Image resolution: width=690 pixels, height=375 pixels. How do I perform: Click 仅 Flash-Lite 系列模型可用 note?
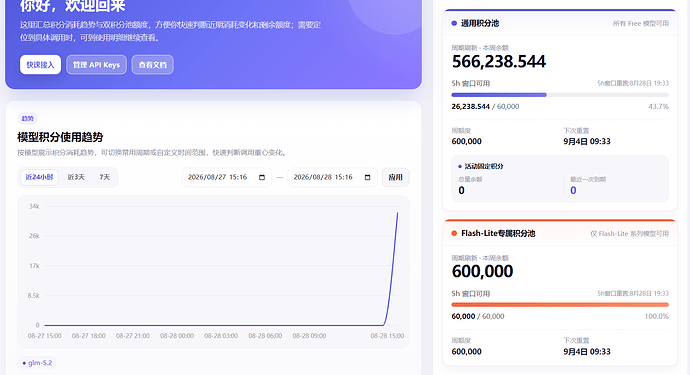629,234
